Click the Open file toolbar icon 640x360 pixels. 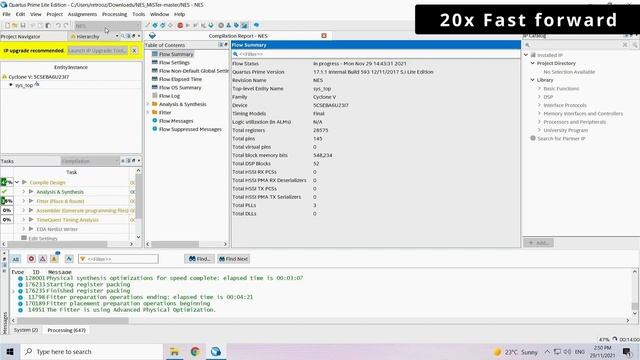pyautogui.click(x=14, y=25)
